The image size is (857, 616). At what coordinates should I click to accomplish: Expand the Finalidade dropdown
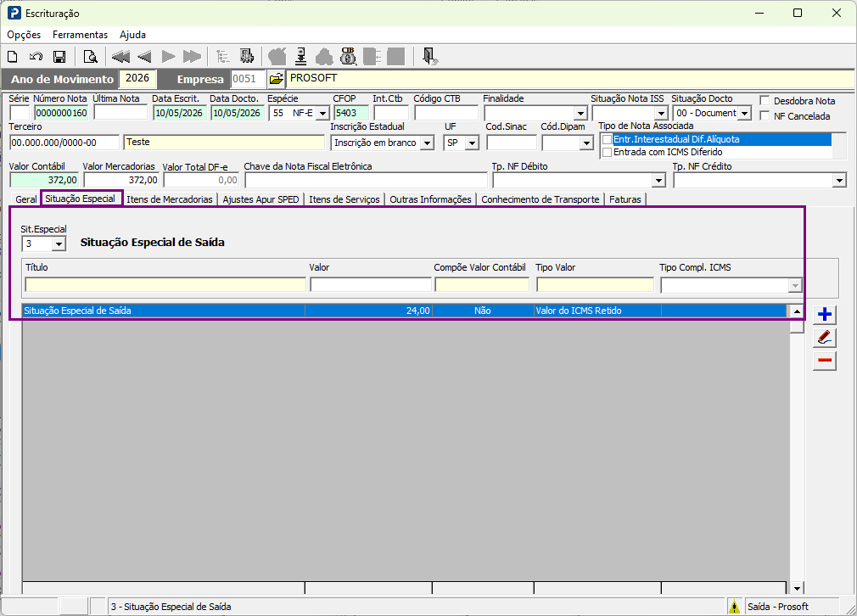click(x=580, y=113)
